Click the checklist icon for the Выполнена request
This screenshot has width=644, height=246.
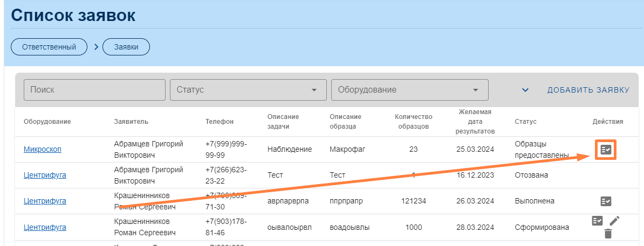606,201
